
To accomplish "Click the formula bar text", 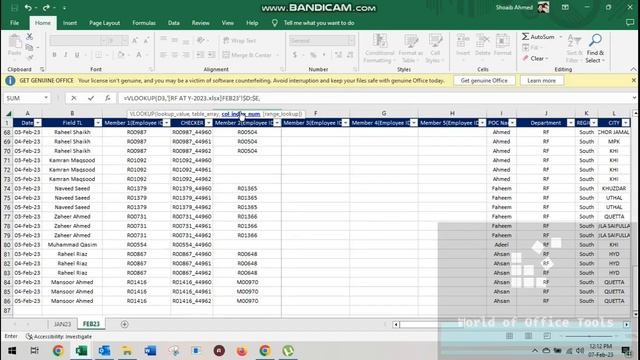I will [x=192, y=98].
